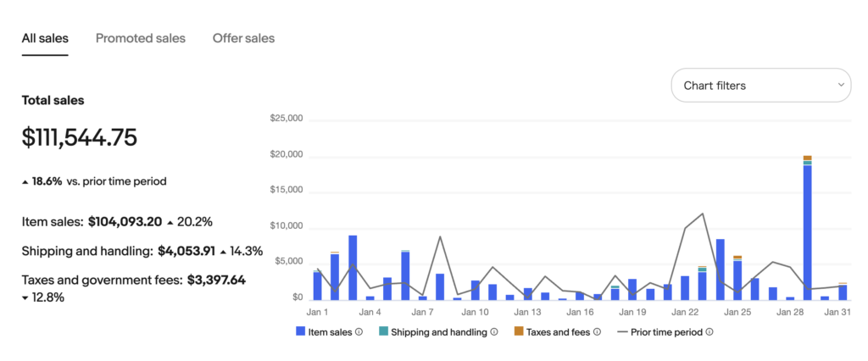Click the $111,544.75 total sales amount
Image resolution: width=868 pixels, height=361 pixels.
pyautogui.click(x=80, y=137)
